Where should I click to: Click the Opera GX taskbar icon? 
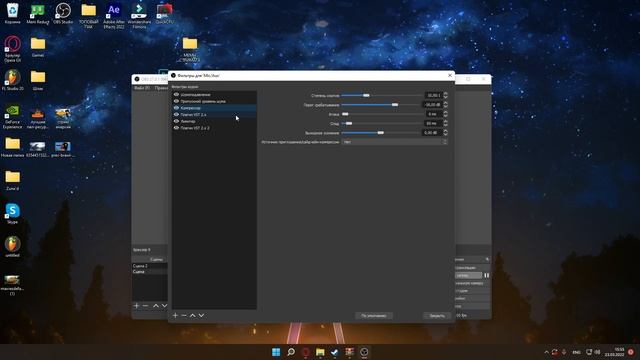(x=305, y=352)
